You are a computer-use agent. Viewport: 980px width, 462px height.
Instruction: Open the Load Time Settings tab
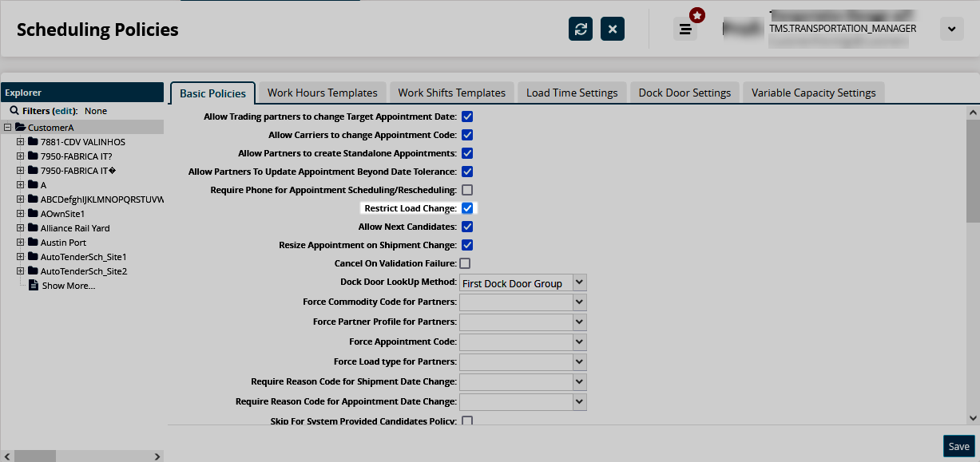pos(572,93)
